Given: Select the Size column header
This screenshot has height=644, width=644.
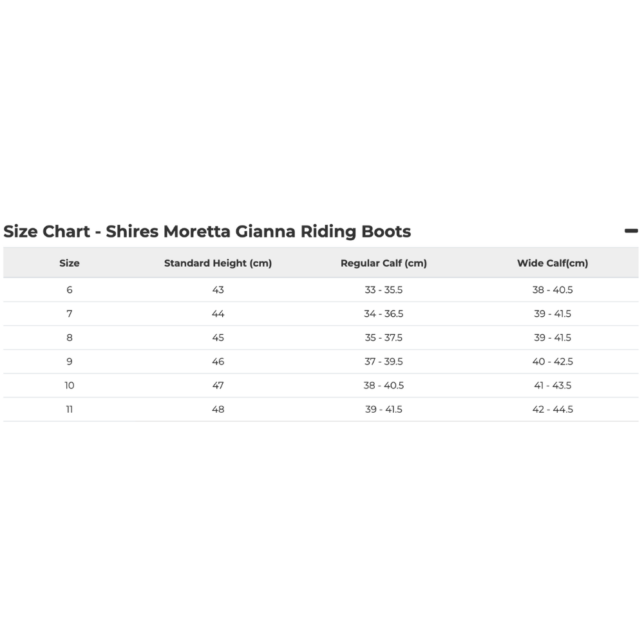Looking at the screenshot, I should [x=70, y=263].
